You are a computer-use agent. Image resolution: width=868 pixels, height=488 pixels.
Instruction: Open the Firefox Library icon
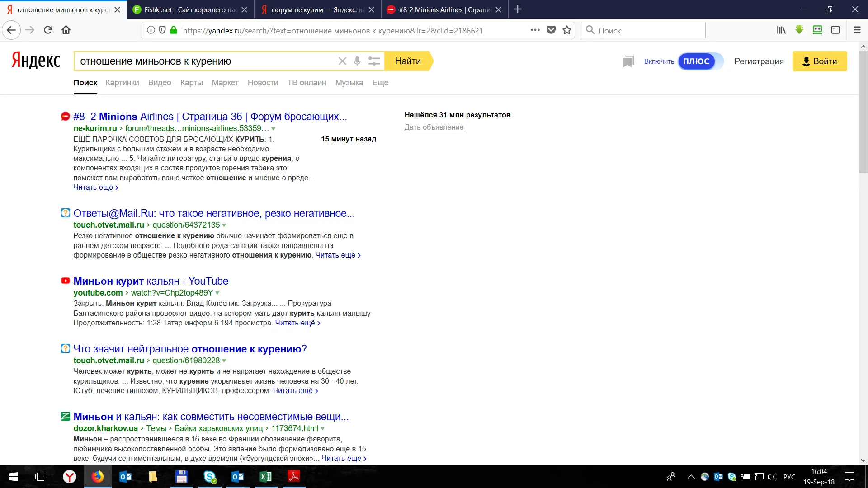coord(781,30)
